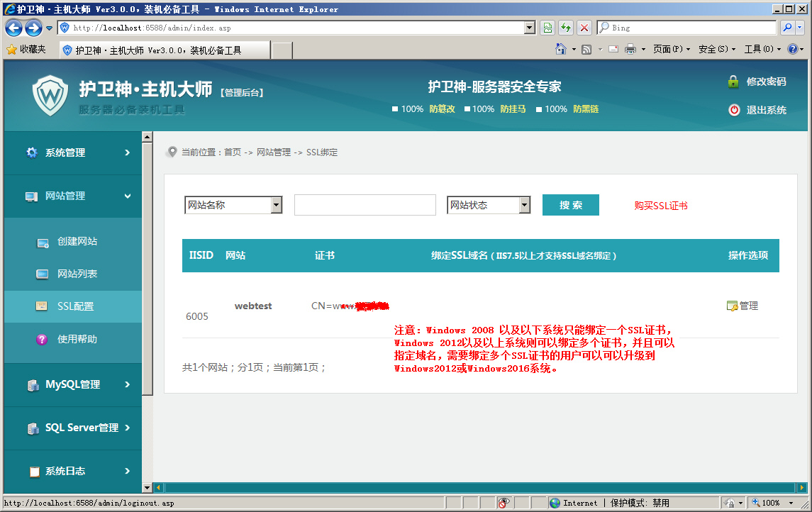Follow the 购买SSL证书 link

[x=661, y=206]
